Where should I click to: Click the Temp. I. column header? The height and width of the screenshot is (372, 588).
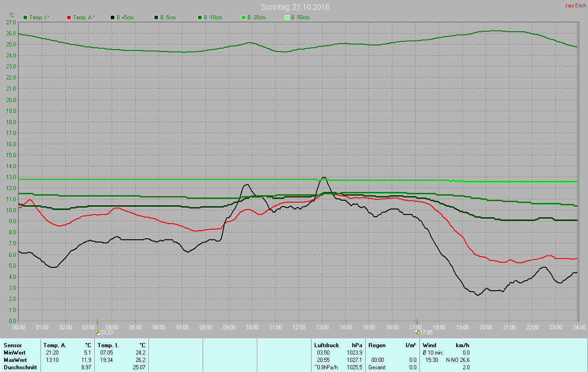click(108, 345)
